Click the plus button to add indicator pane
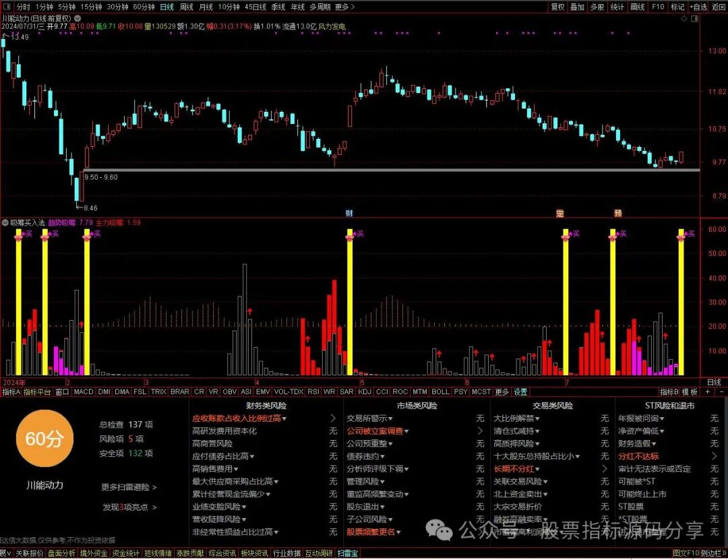This screenshot has height=560, width=728. pyautogui.click(x=708, y=392)
